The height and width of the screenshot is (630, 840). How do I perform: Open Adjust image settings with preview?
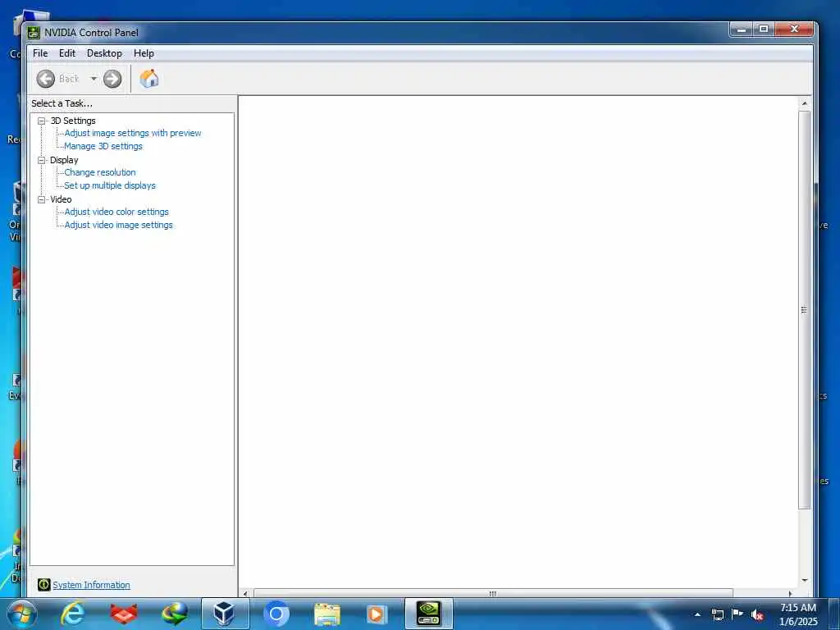point(133,133)
